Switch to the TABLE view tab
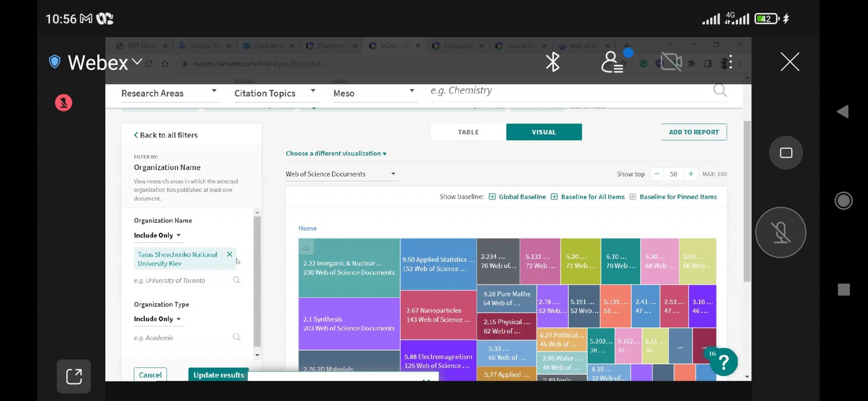Screen dimensions: 868x401 [468, 132]
